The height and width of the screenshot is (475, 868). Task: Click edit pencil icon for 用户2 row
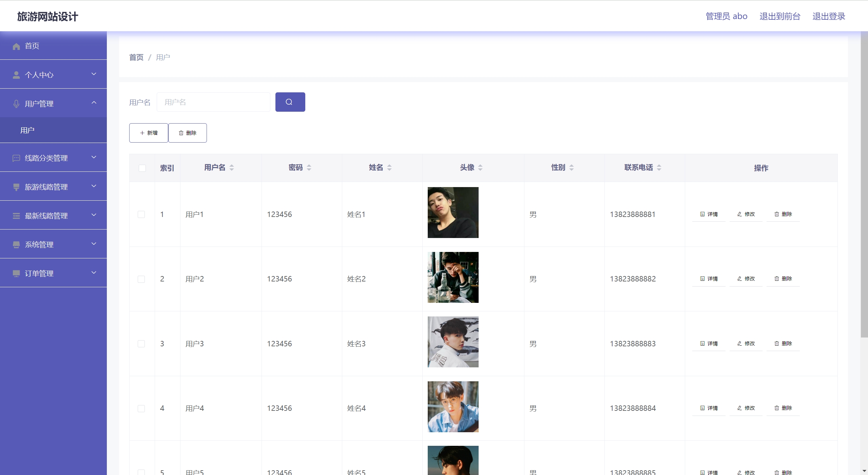739,279
